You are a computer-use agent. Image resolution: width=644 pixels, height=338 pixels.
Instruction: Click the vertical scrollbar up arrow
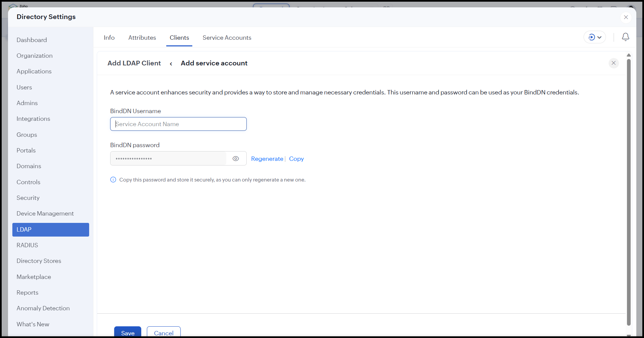pyautogui.click(x=629, y=55)
